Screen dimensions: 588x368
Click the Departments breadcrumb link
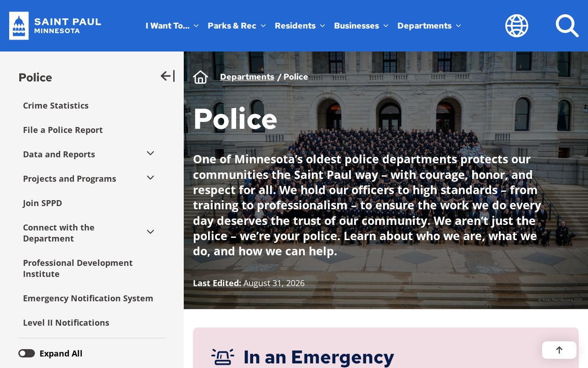pos(247,77)
